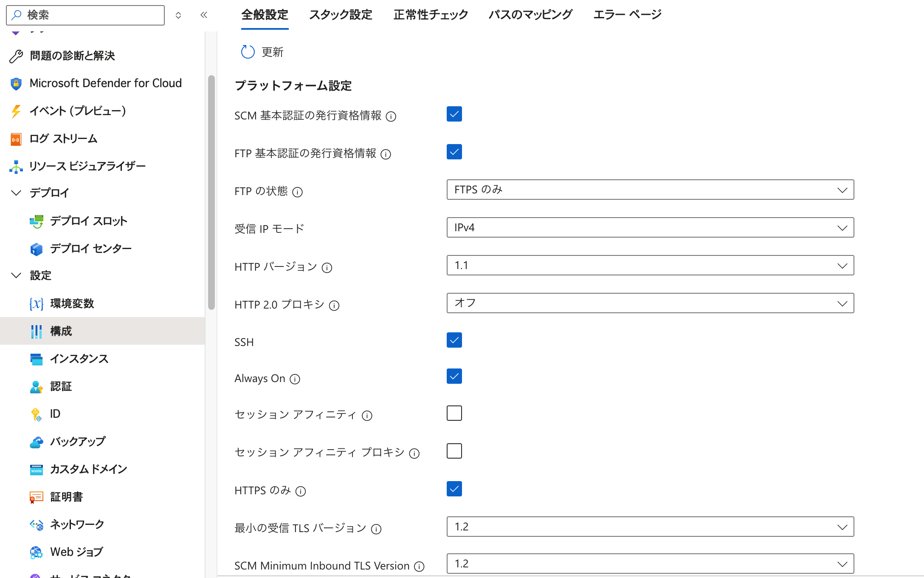Open ログ ストリーム from the sidebar
The image size is (924, 578).
[x=63, y=139]
